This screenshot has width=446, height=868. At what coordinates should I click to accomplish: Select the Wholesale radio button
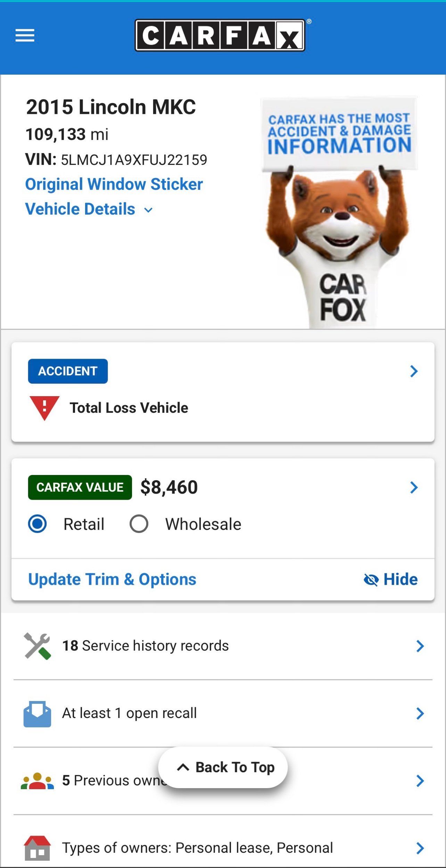(139, 524)
